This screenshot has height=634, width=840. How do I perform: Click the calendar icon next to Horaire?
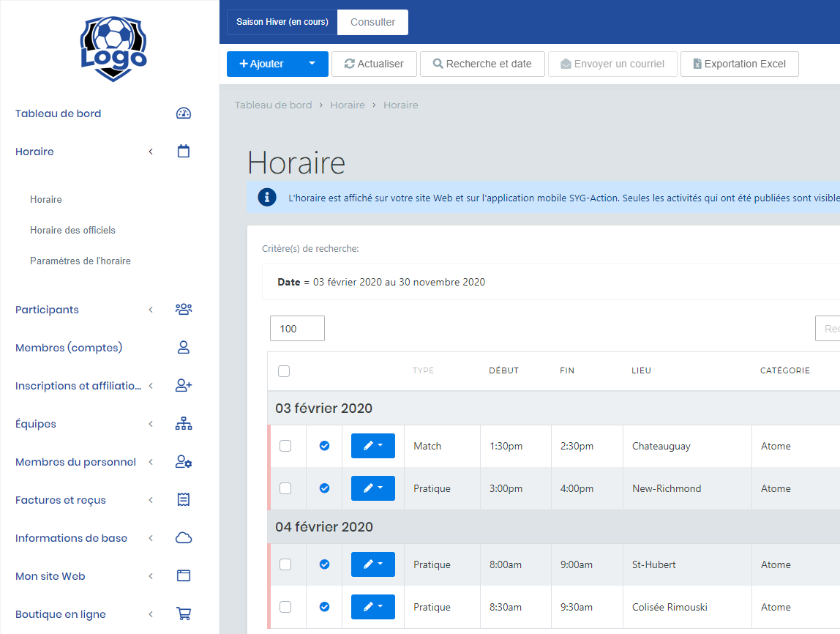click(184, 152)
